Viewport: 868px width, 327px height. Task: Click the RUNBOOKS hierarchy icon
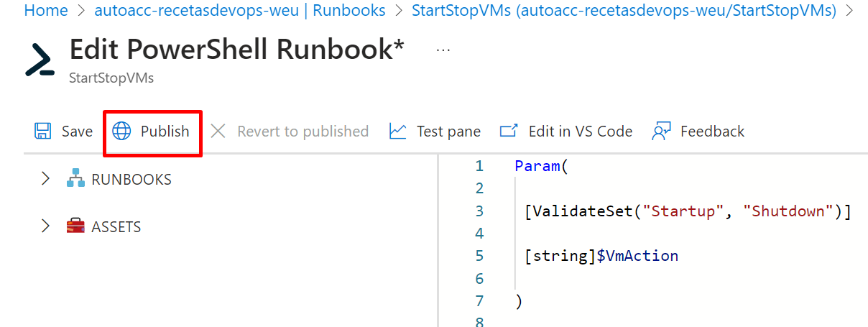75,179
